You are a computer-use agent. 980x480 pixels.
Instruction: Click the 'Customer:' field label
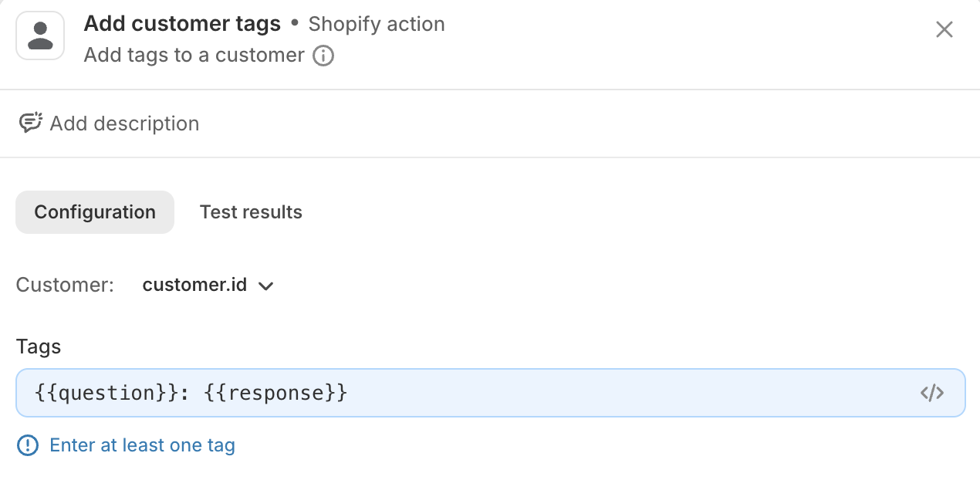[x=65, y=285]
